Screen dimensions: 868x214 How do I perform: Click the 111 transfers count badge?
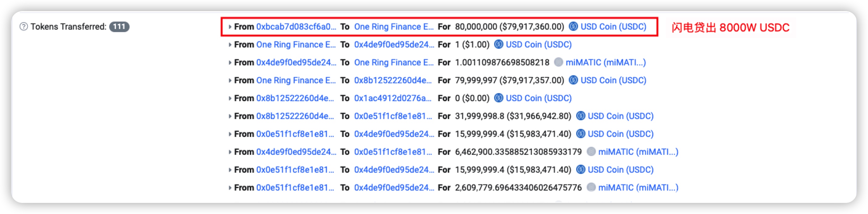coord(119,27)
